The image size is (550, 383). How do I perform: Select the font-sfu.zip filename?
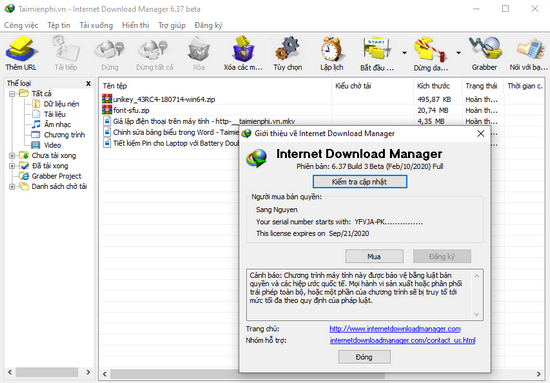[x=131, y=110]
